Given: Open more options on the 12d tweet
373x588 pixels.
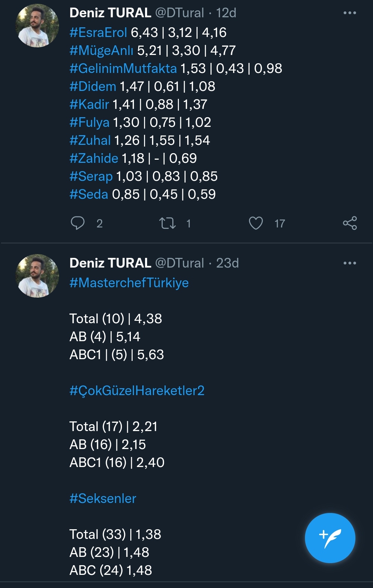Looking at the screenshot, I should click(x=350, y=13).
